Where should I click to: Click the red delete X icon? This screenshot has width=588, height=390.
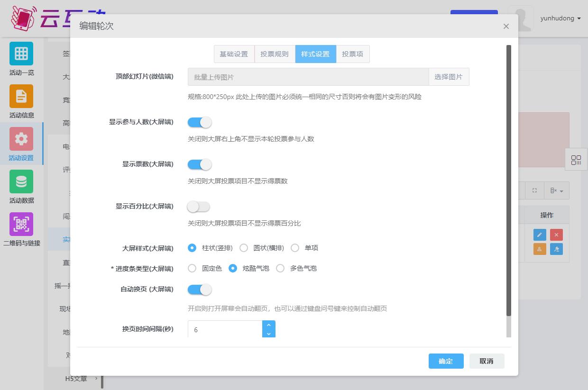click(556, 235)
